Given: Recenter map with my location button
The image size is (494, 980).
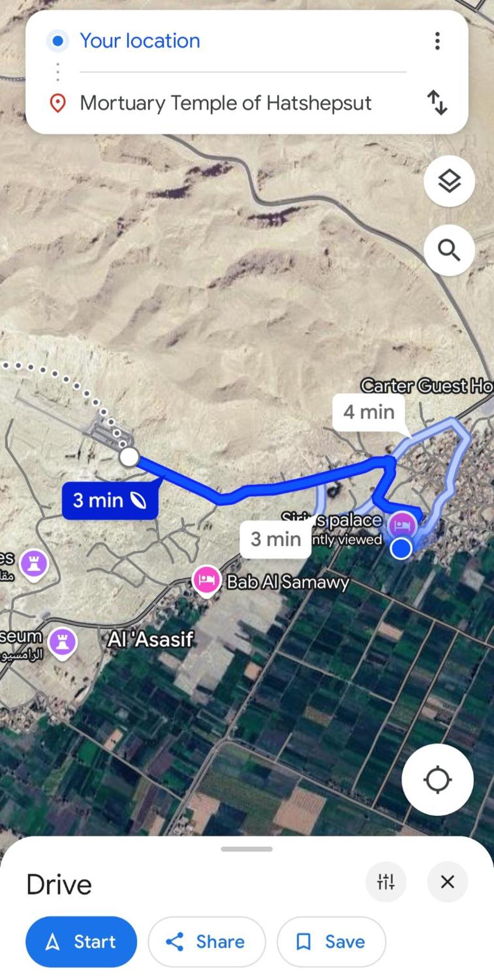Looking at the screenshot, I should pos(437,779).
